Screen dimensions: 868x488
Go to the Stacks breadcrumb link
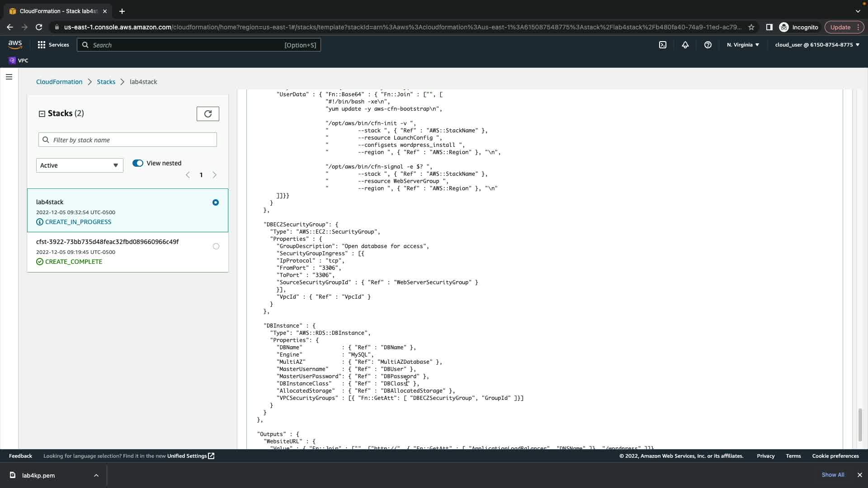106,82
